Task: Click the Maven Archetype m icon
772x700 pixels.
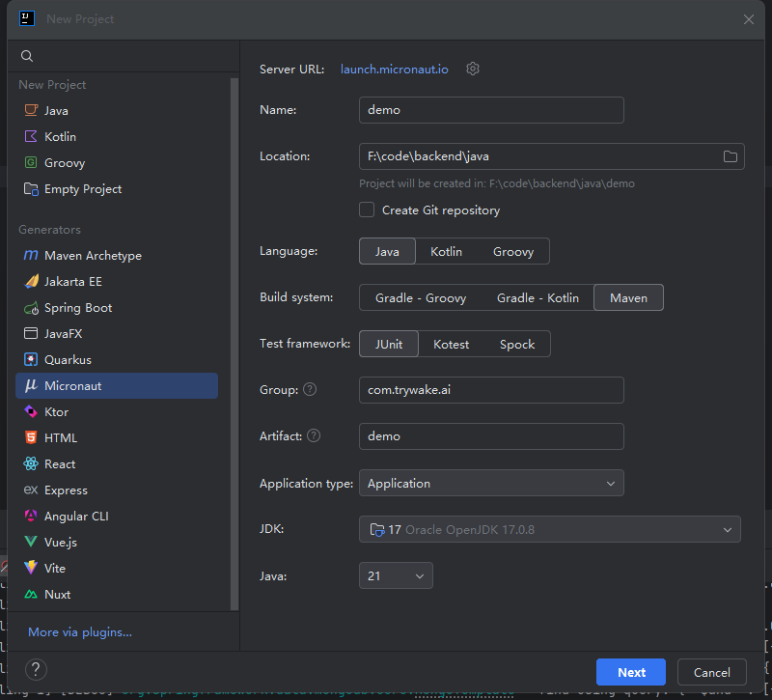Action: point(31,255)
